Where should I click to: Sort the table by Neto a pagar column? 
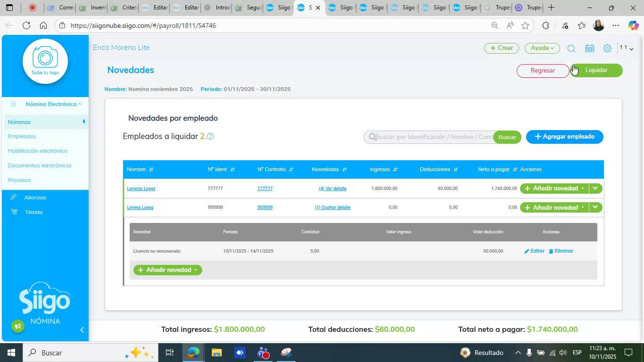click(515, 169)
